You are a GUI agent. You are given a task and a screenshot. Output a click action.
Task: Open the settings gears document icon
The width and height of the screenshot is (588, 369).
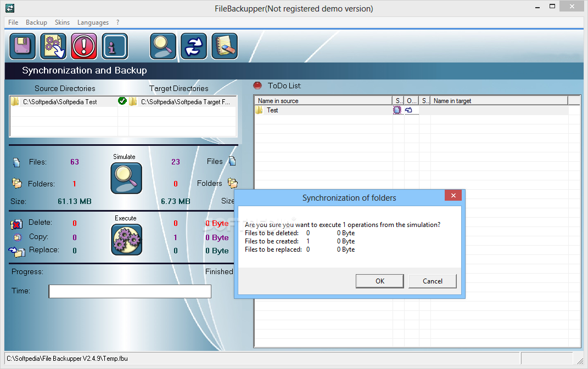pyautogui.click(x=53, y=46)
